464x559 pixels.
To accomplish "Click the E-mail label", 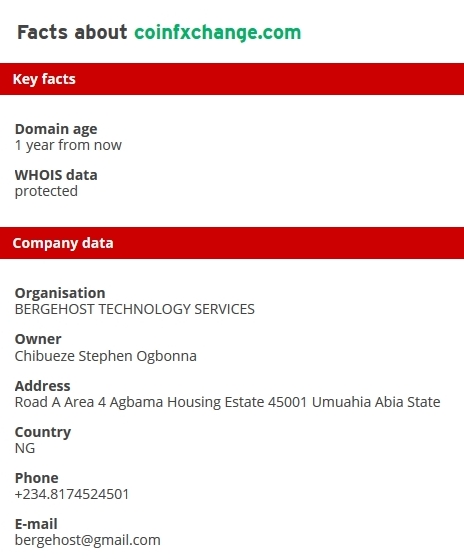I will (x=36, y=524).
